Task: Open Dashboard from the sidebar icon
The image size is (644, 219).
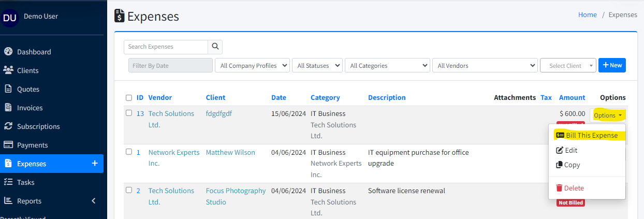Action: 8,52
